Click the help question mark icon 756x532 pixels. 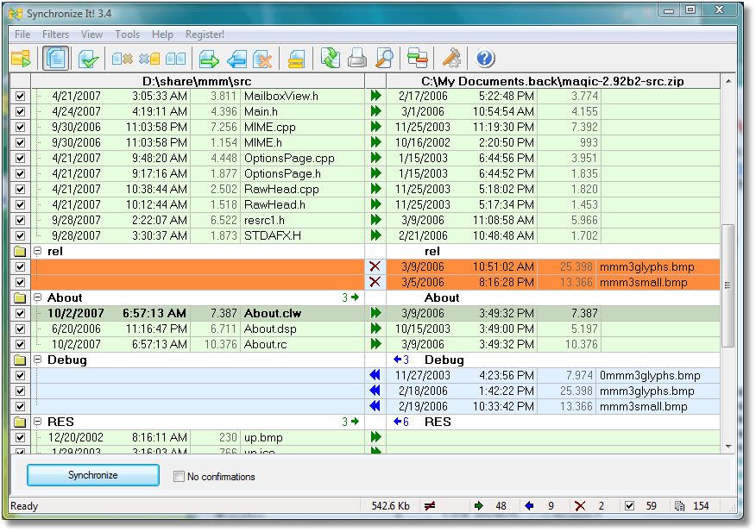point(485,59)
